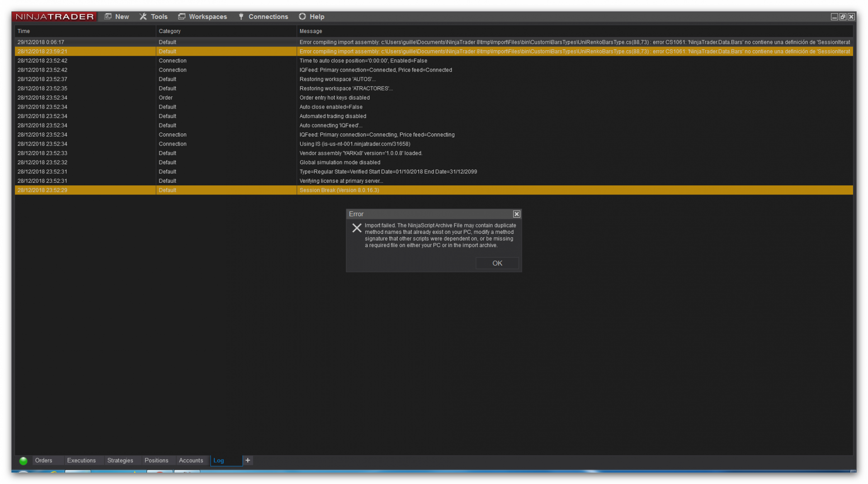Click OK in the Error dialog

[497, 263]
